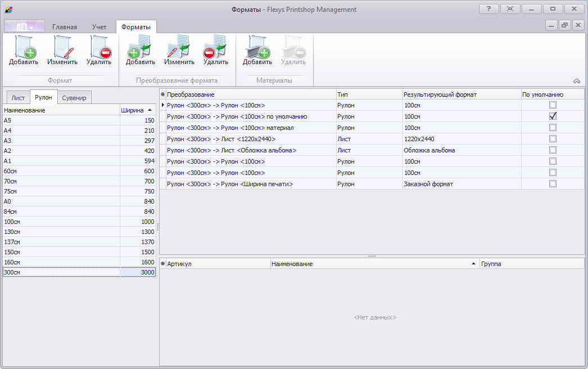Select the 60см format row
The image size is (588, 369).
tap(79, 171)
